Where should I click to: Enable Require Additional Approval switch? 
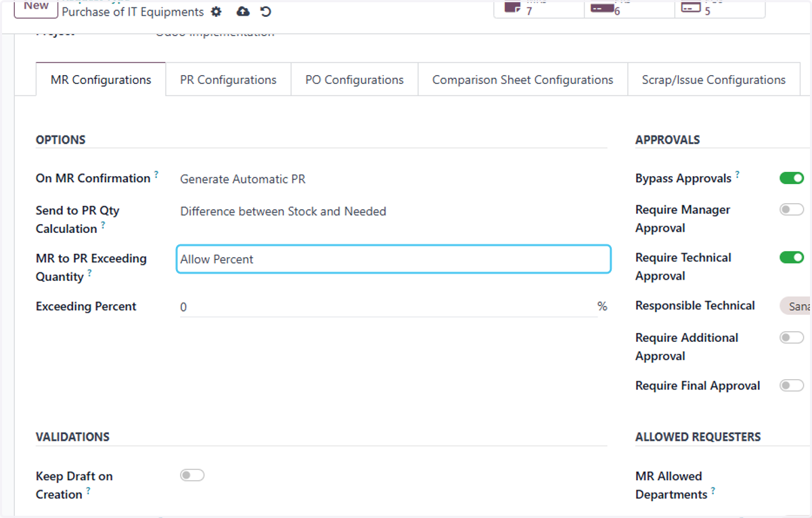[792, 337]
